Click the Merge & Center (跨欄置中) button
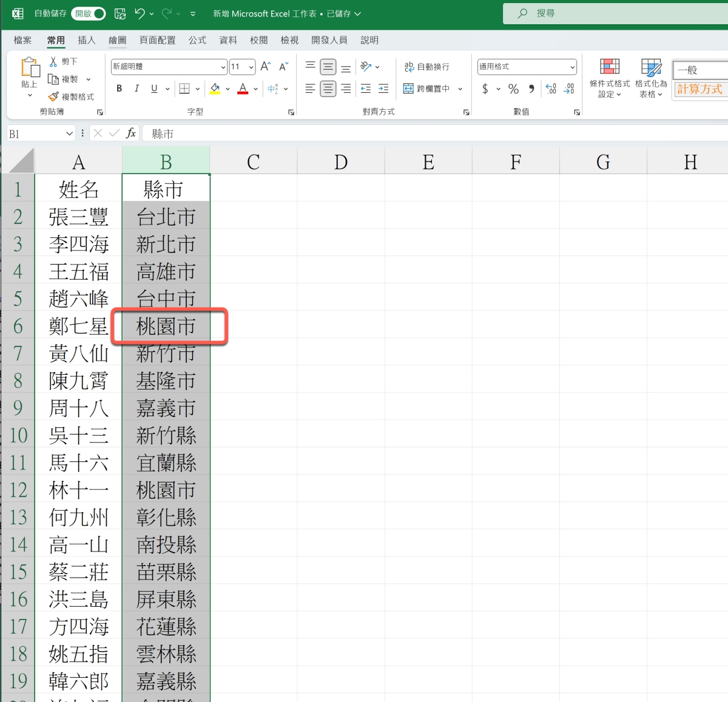 pos(427,89)
